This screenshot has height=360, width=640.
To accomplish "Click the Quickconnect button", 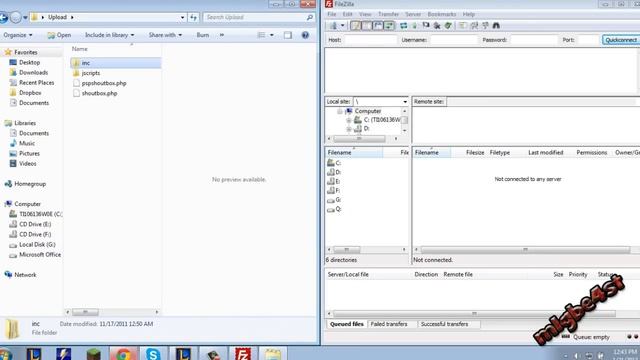I will [x=621, y=40].
